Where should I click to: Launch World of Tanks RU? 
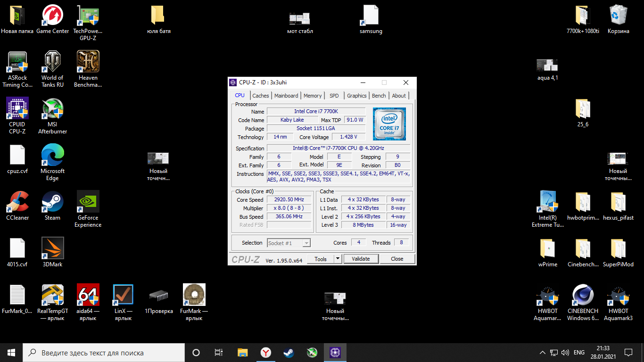pyautogui.click(x=52, y=69)
